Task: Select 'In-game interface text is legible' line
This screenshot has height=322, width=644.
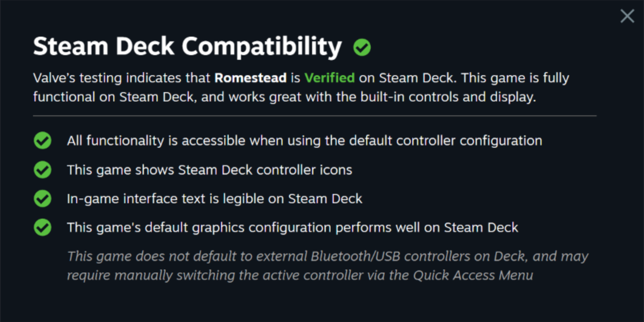Action: click(x=214, y=199)
